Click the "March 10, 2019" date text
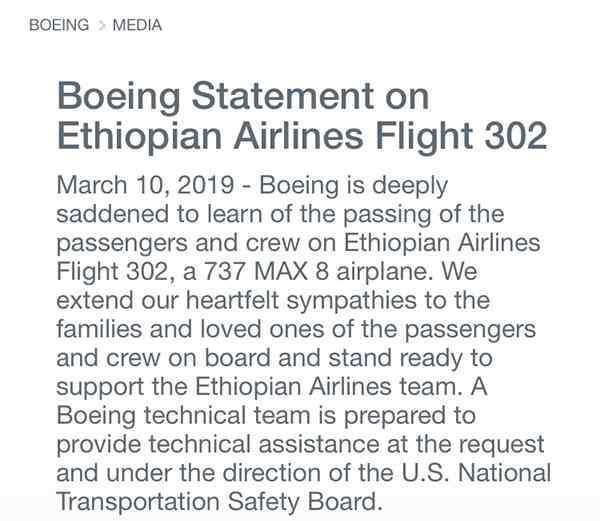The width and height of the screenshot is (600, 521). (x=145, y=186)
